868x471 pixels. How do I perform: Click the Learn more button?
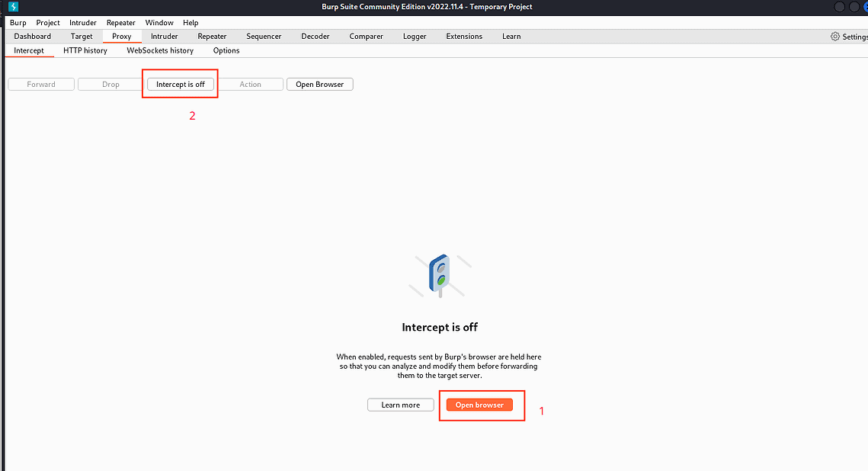pos(401,405)
